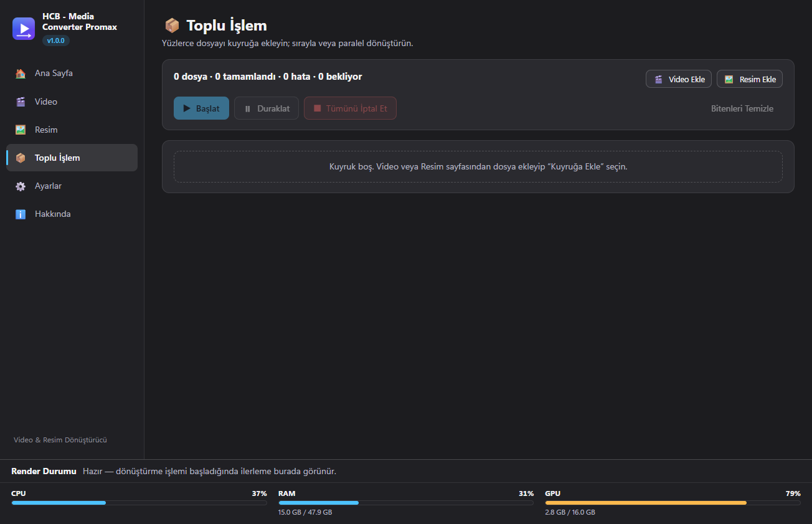Click the Duraklat button label
The image size is (812, 524).
[273, 108]
